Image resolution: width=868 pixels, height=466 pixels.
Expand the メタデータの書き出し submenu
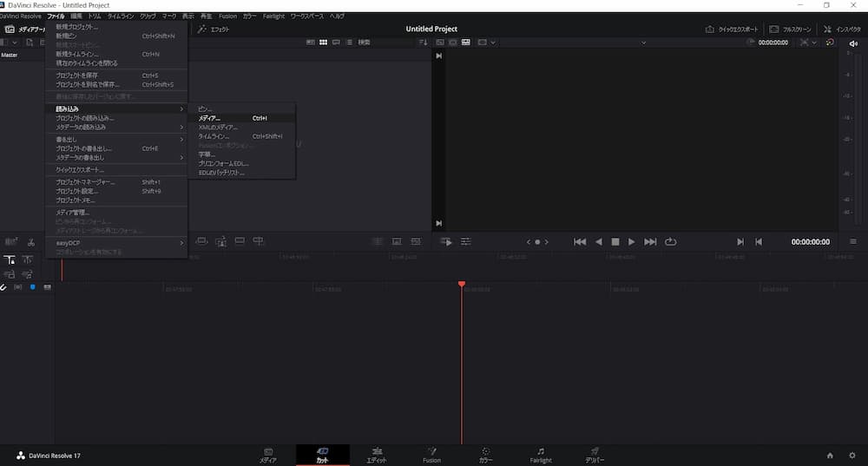point(116,158)
